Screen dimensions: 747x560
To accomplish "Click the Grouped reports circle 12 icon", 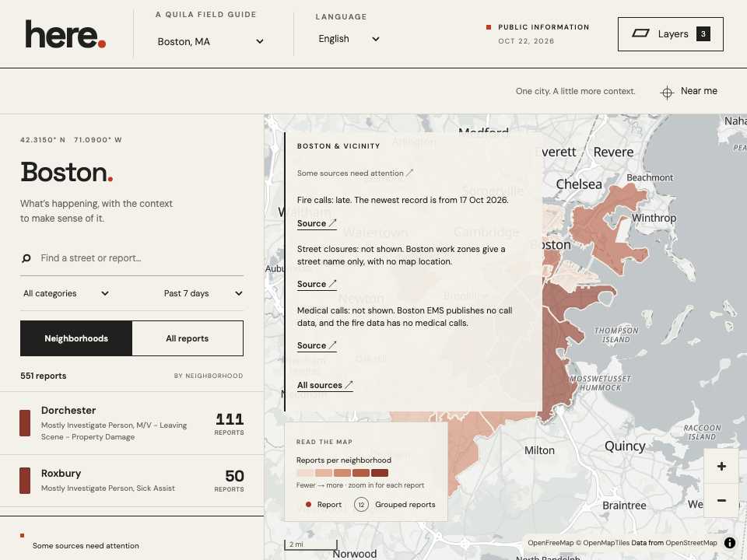I will tap(361, 504).
